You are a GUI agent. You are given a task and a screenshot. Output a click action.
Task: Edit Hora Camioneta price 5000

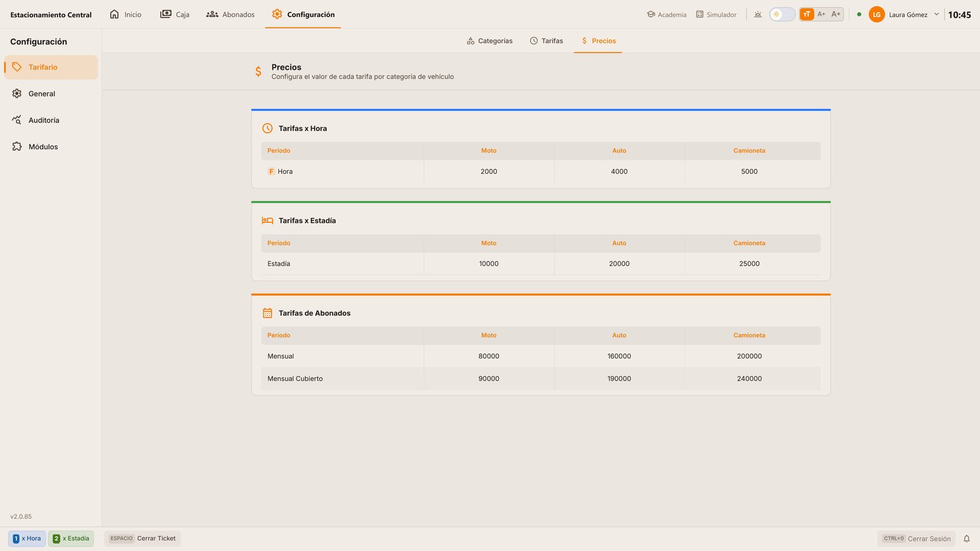coord(749,171)
